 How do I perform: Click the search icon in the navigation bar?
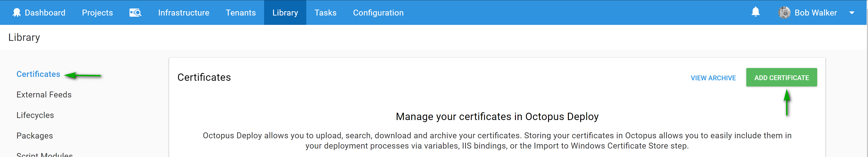135,13
